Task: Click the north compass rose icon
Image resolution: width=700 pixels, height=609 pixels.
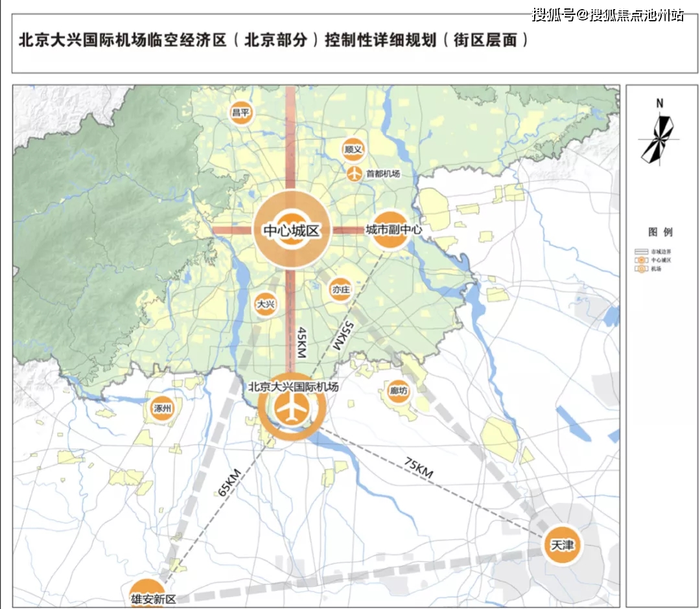Action: [x=659, y=136]
